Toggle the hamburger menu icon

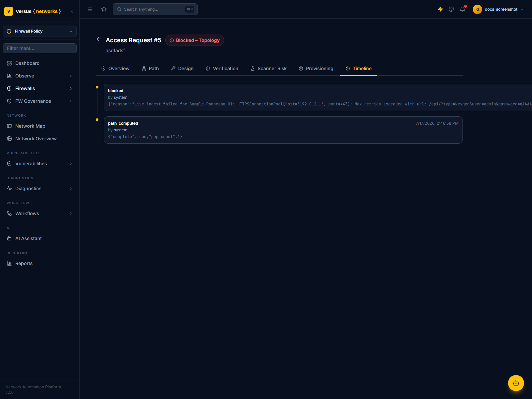tap(90, 9)
